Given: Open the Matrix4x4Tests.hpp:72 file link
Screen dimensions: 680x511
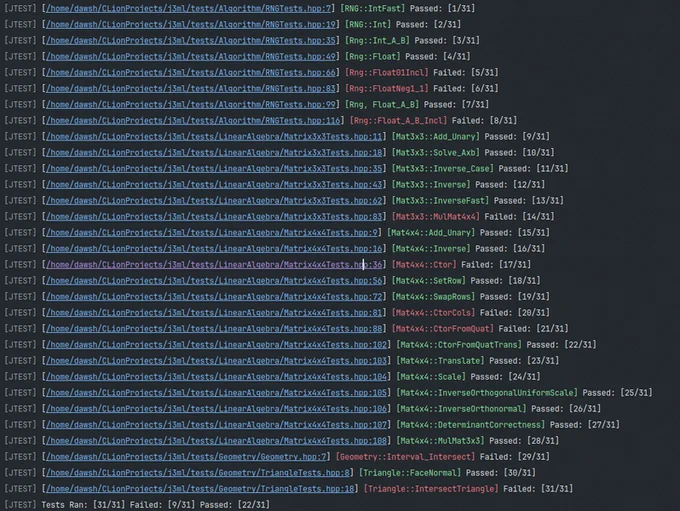Looking at the screenshot, I should tap(215, 297).
